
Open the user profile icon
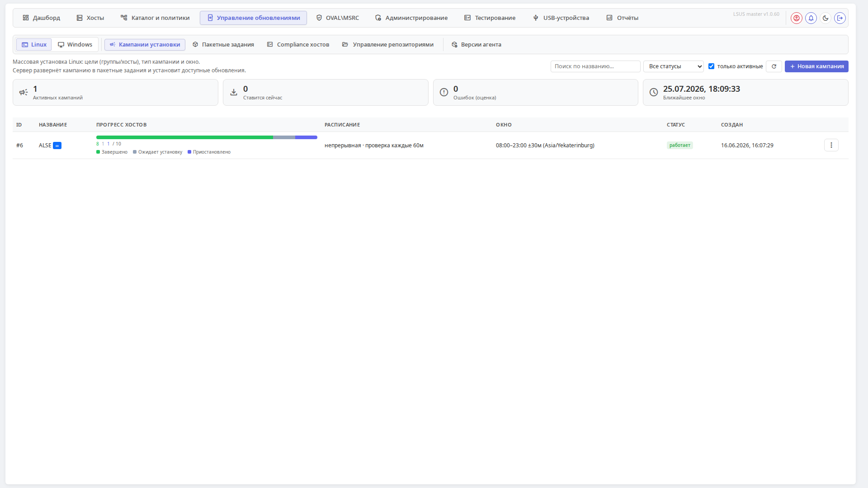(x=796, y=18)
